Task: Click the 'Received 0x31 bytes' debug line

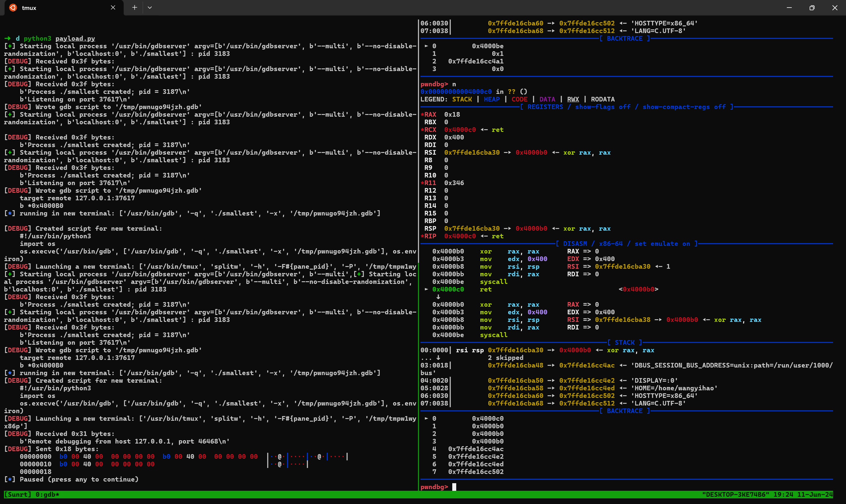Action: pos(59,434)
